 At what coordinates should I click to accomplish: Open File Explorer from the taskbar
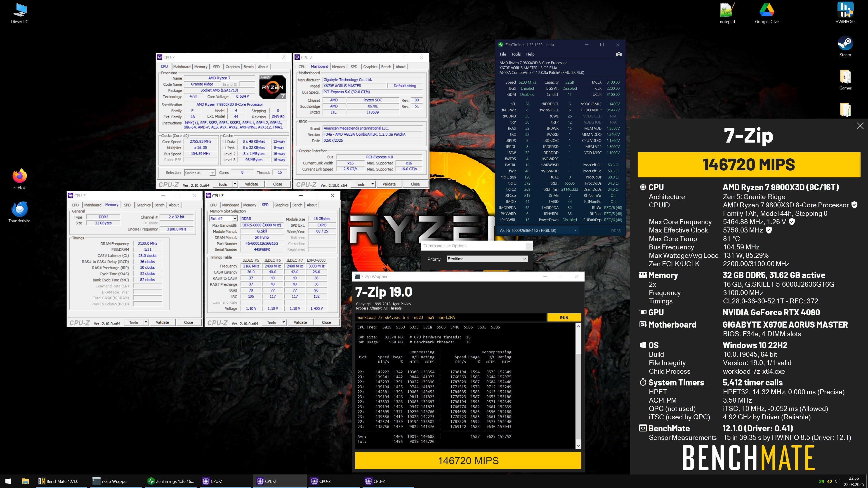tap(25, 481)
